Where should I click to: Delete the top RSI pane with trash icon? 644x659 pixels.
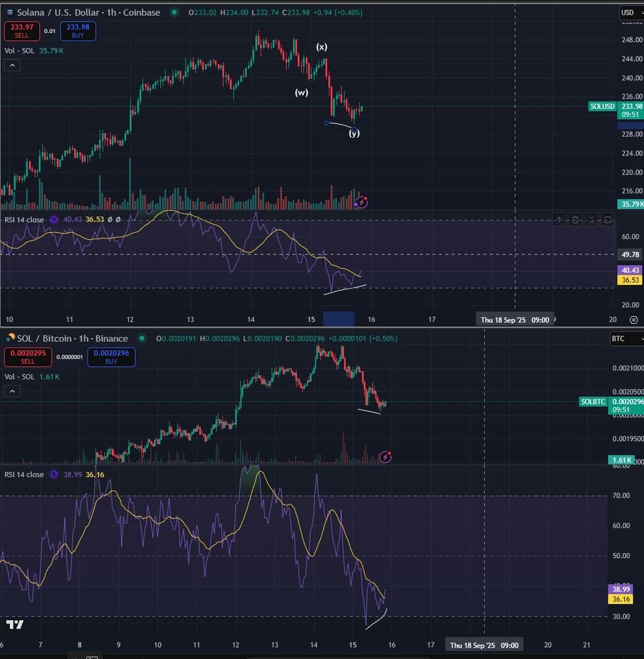[575, 219]
